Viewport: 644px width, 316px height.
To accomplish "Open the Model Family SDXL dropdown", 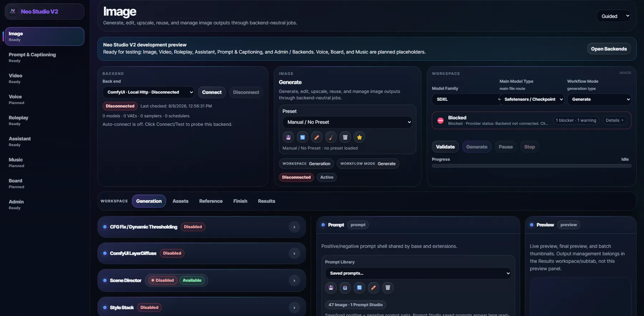I will (x=467, y=99).
